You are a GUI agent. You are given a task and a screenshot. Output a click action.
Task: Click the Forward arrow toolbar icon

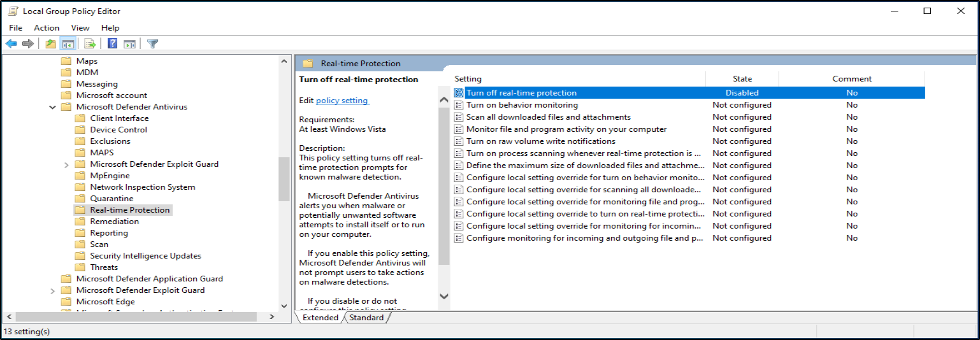coord(27,44)
